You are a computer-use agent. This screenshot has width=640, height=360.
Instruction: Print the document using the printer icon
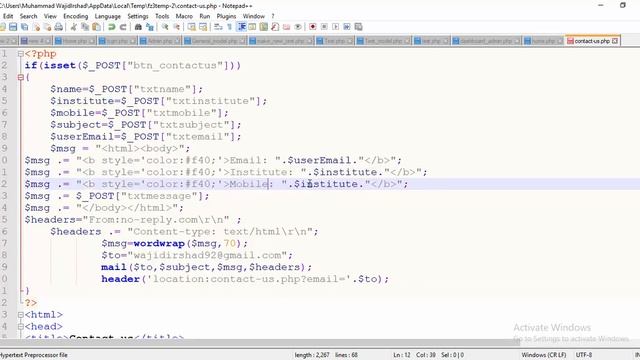(59, 27)
